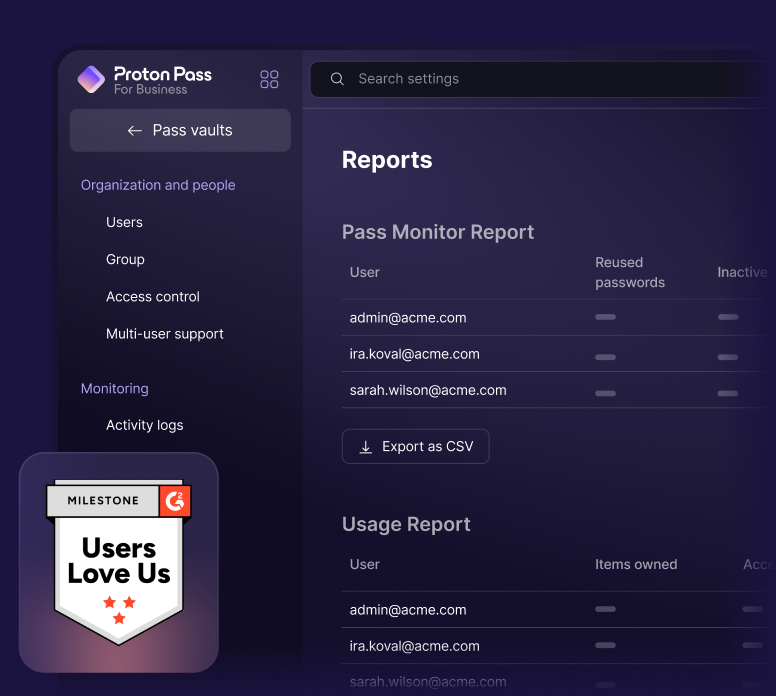Click the Pass Monitor Report heading

point(438,232)
